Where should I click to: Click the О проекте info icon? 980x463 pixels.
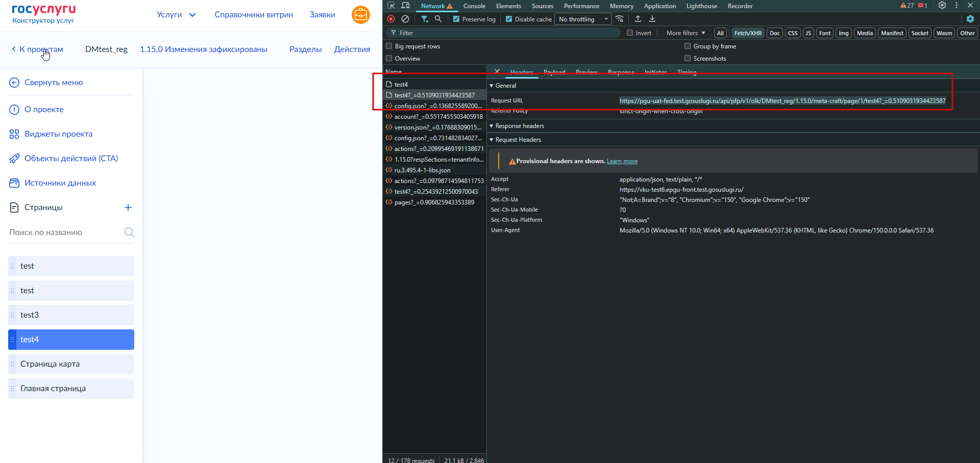point(14,110)
